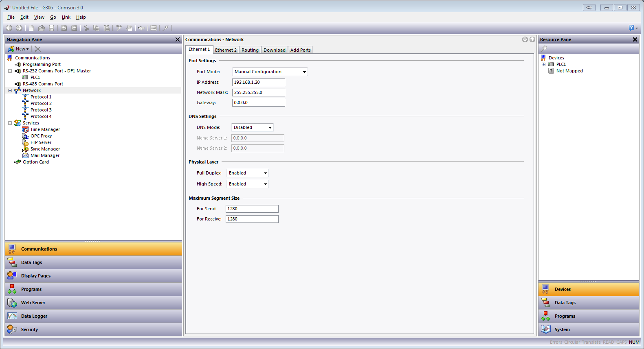Click the Paste clipboard icon
This screenshot has height=349, width=644.
(107, 28)
